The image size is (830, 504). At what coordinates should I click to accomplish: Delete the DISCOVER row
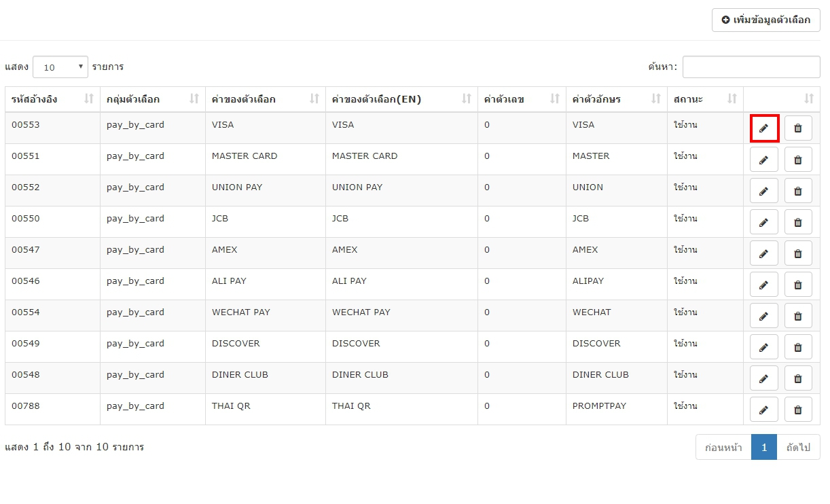pos(798,346)
